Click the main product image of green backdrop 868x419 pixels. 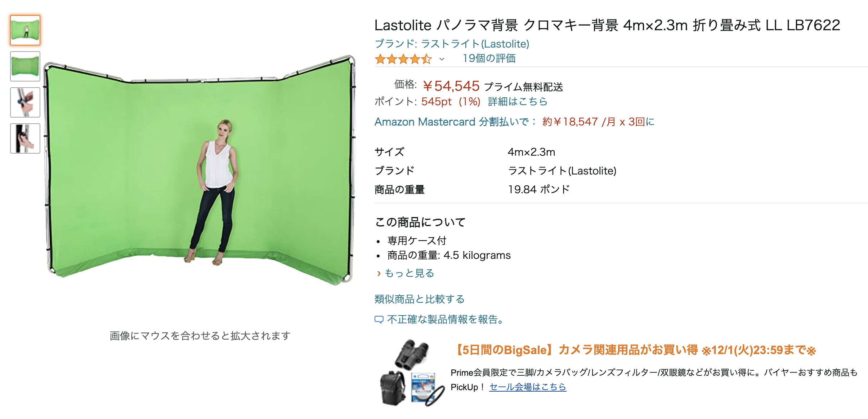(200, 169)
